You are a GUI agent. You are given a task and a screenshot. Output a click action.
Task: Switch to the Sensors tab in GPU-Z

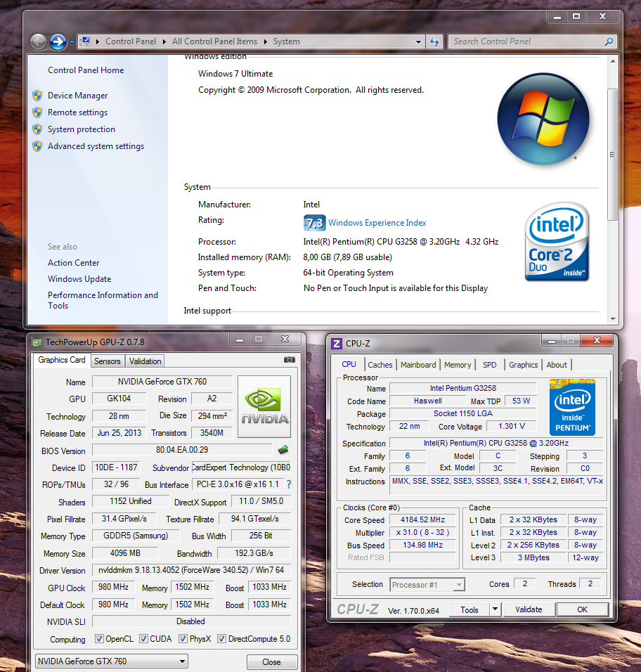(x=108, y=361)
